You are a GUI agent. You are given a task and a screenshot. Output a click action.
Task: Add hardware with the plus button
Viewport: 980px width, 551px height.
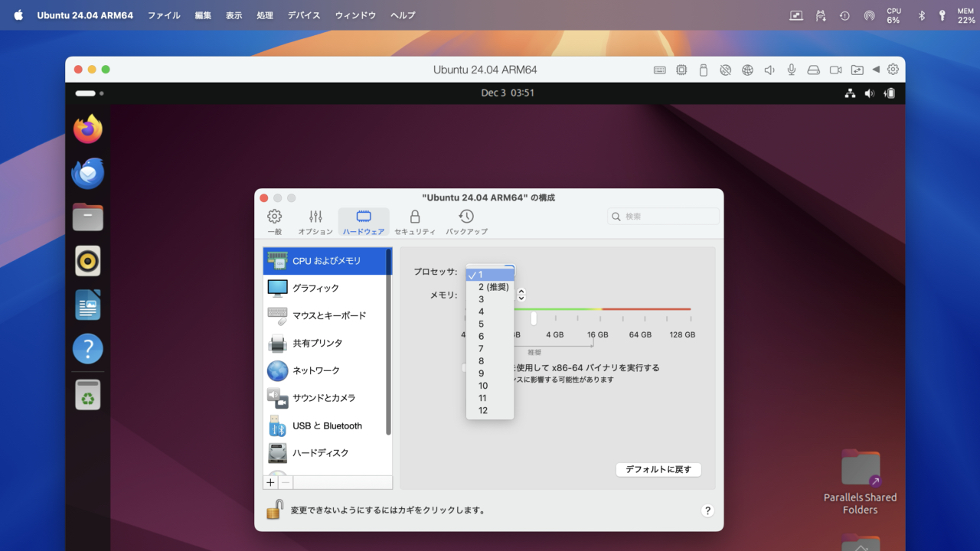pos(270,482)
